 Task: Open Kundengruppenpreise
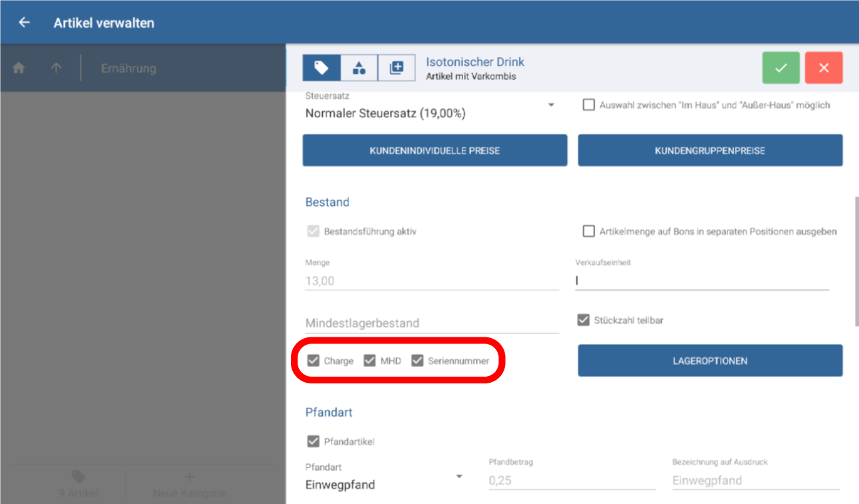point(710,150)
